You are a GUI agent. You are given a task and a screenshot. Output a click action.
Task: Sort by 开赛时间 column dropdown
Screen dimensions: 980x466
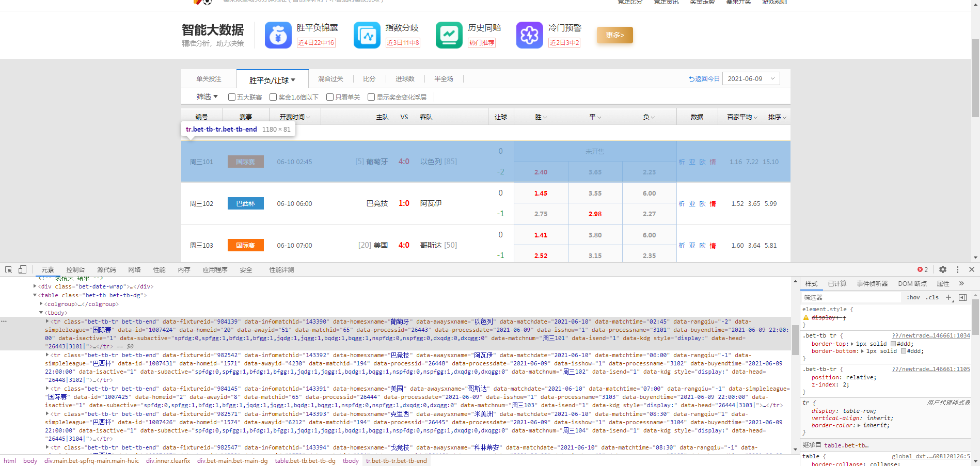pos(295,117)
